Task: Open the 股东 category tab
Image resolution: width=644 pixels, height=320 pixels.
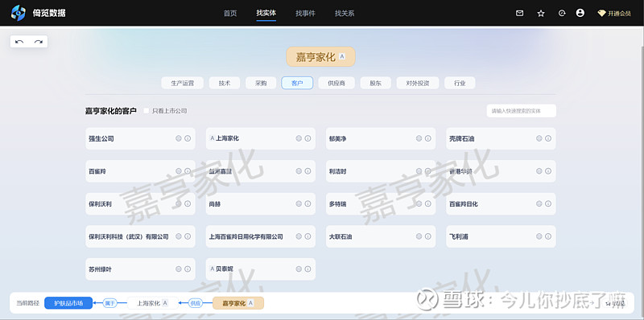Action: tap(375, 83)
